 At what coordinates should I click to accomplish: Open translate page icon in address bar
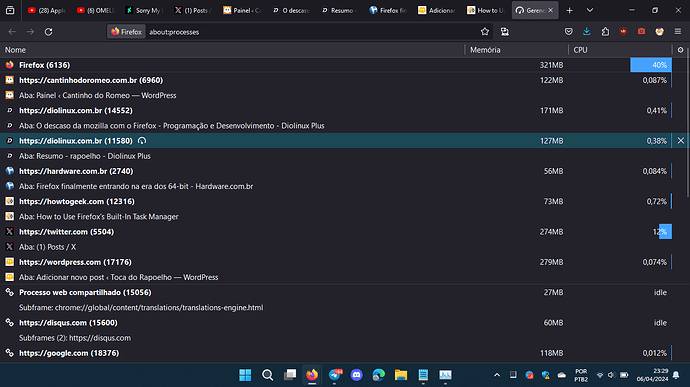click(505, 32)
